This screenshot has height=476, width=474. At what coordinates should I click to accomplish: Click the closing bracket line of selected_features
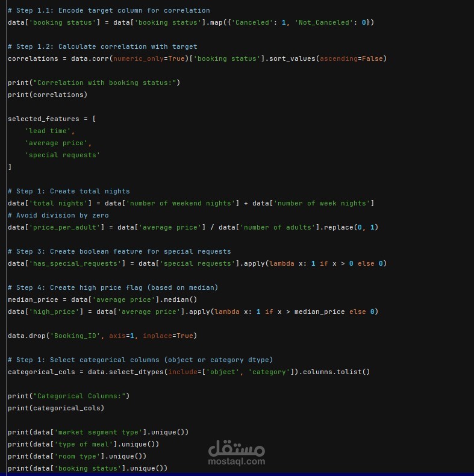pyautogui.click(x=10, y=167)
